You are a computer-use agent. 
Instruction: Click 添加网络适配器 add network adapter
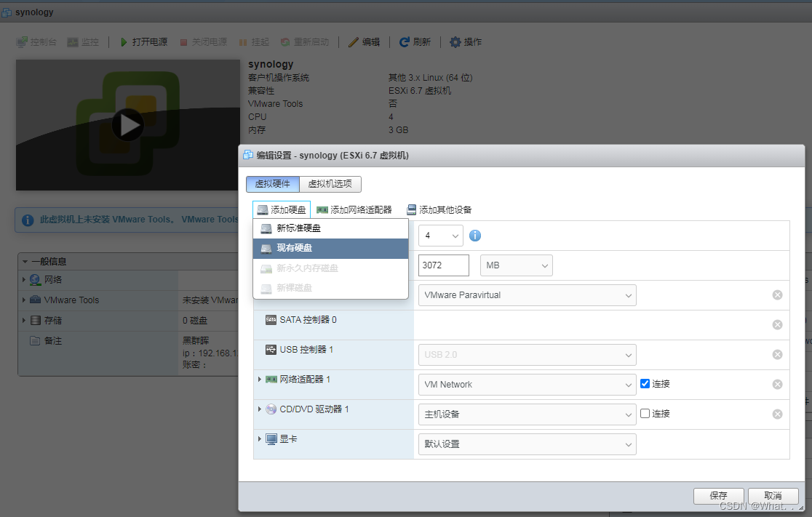point(354,209)
